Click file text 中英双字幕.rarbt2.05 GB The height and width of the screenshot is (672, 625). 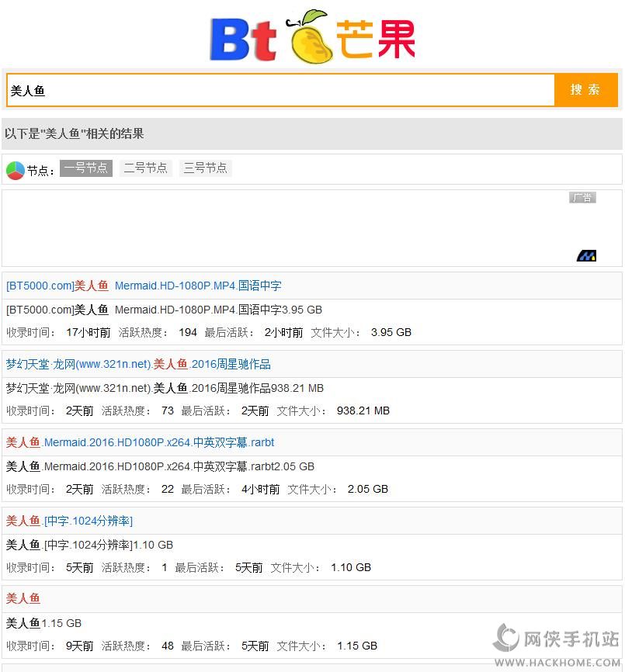coord(254,466)
